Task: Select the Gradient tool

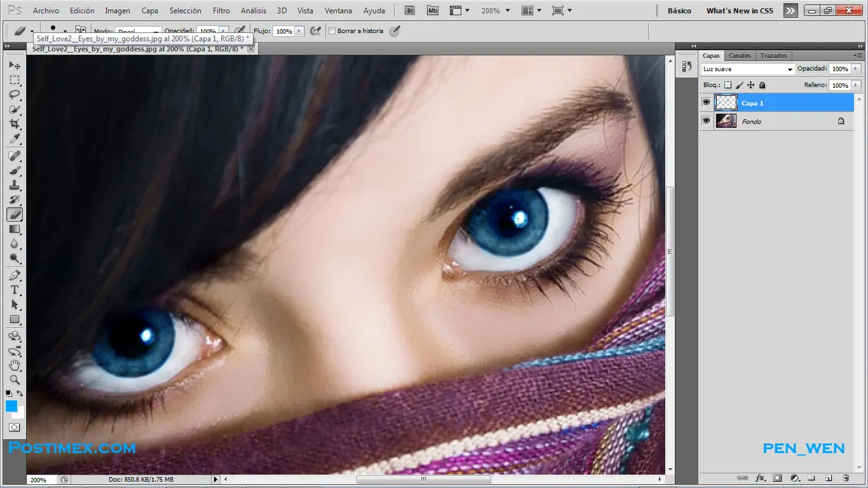Action: coord(15,229)
